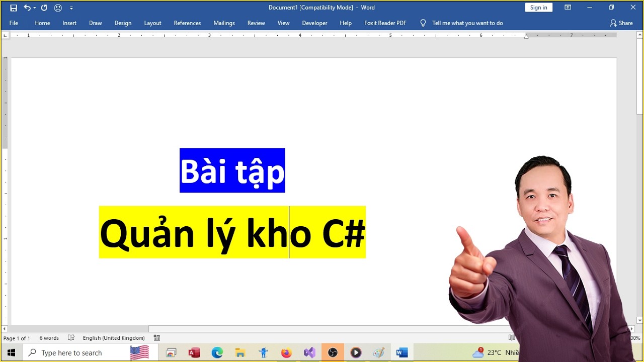Launch Microsoft Access from taskbar

pos(194,353)
